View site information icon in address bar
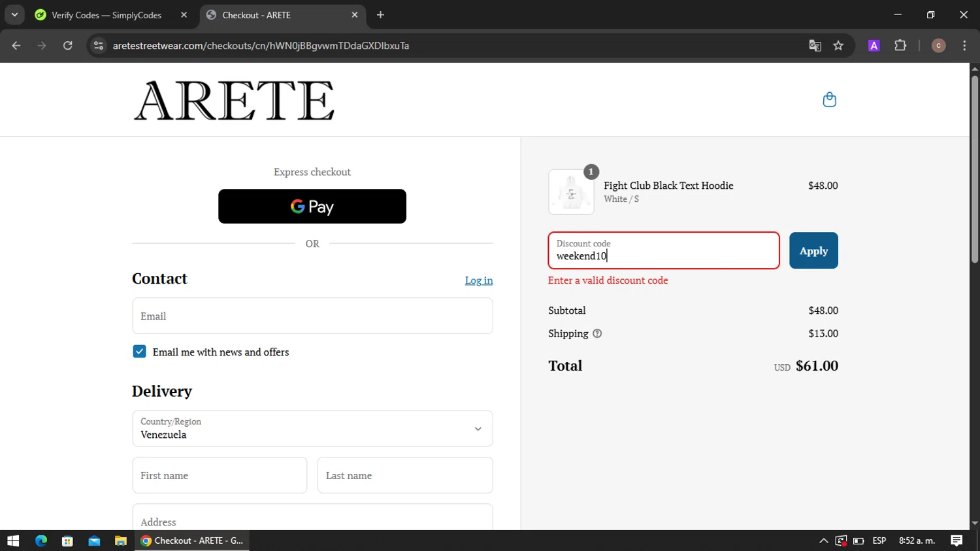980x551 pixels. point(99,46)
